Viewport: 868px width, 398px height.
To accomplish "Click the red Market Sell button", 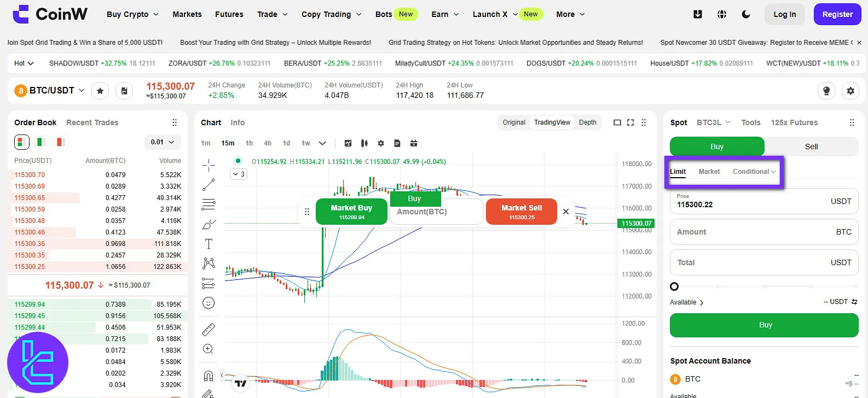I will click(x=522, y=212).
